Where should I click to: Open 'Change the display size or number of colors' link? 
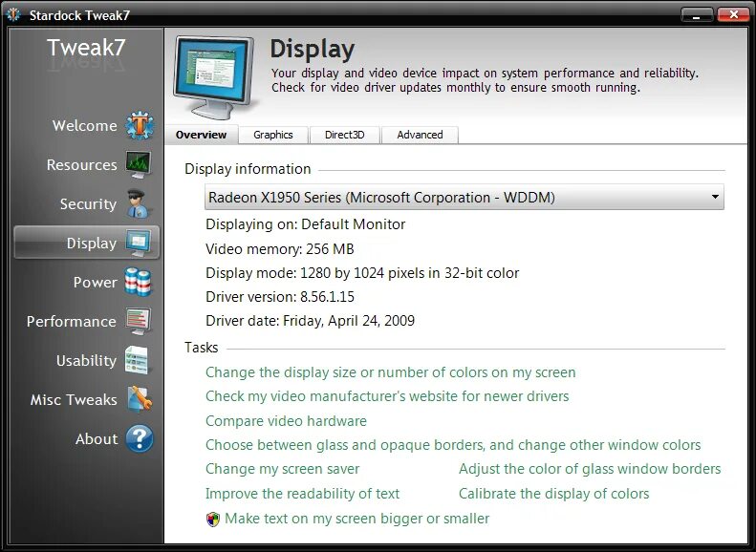point(391,372)
